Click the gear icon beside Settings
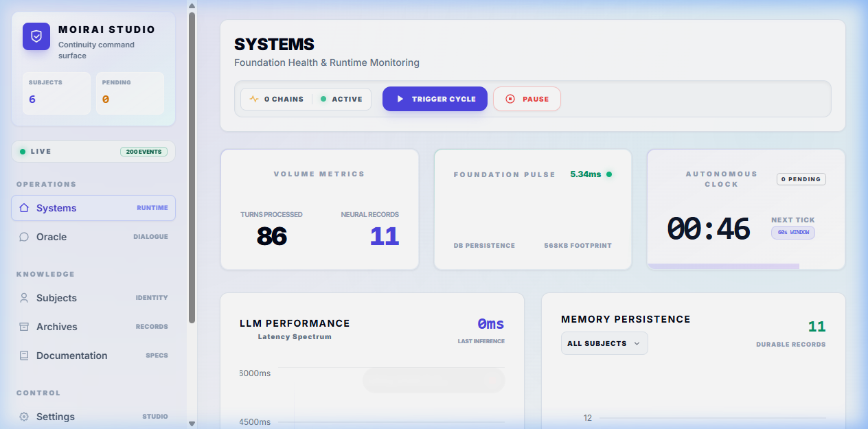This screenshot has height=429, width=868. pos(24,417)
